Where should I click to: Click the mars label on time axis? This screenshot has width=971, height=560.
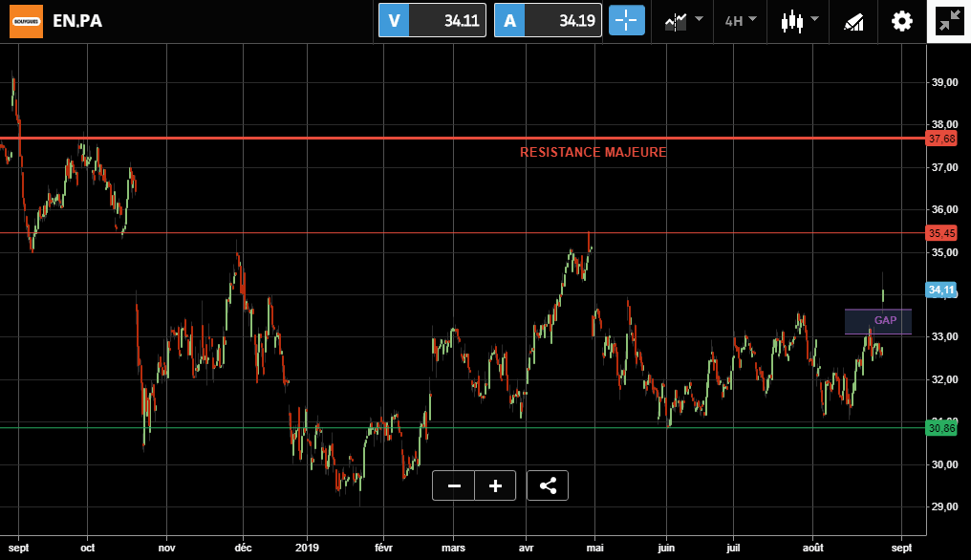(453, 548)
